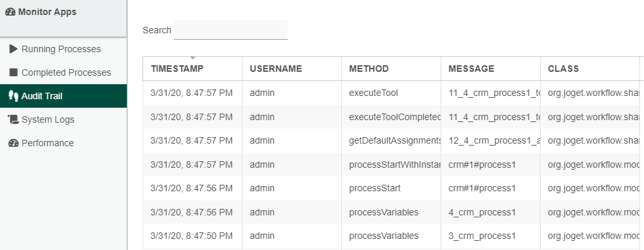Click the Performance gauge icon
This screenshot has width=644, height=250.
[x=14, y=143]
